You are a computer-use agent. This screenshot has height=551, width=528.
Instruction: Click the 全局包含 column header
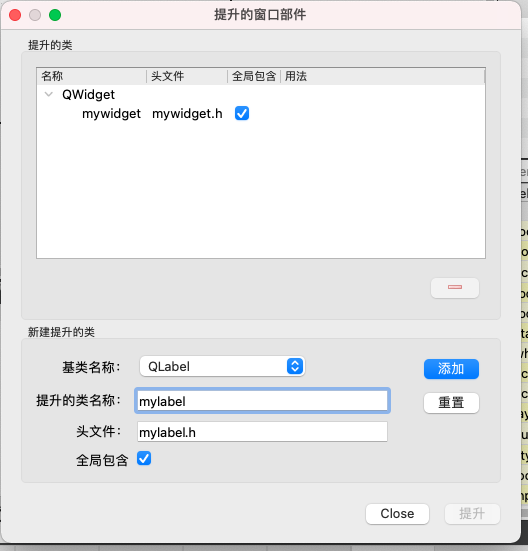(x=254, y=76)
